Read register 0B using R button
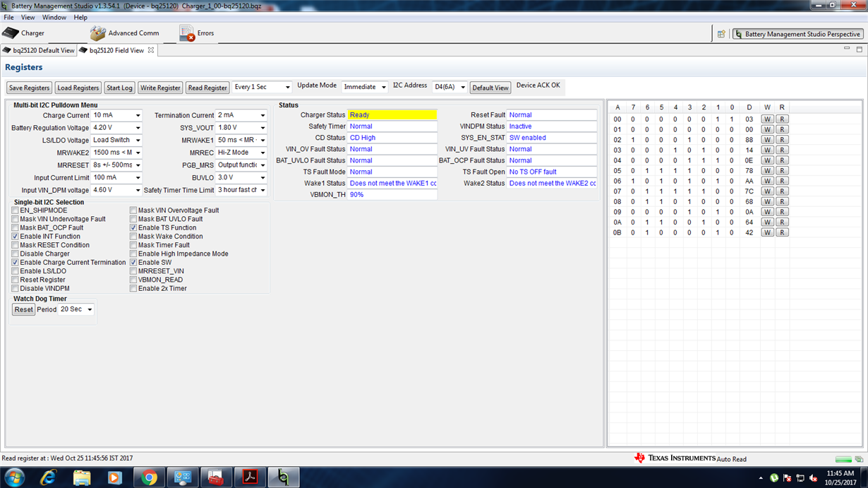 782,232
